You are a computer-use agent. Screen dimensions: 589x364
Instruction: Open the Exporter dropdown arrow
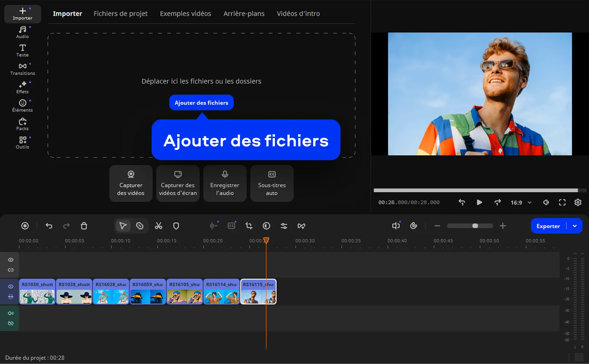pos(575,226)
